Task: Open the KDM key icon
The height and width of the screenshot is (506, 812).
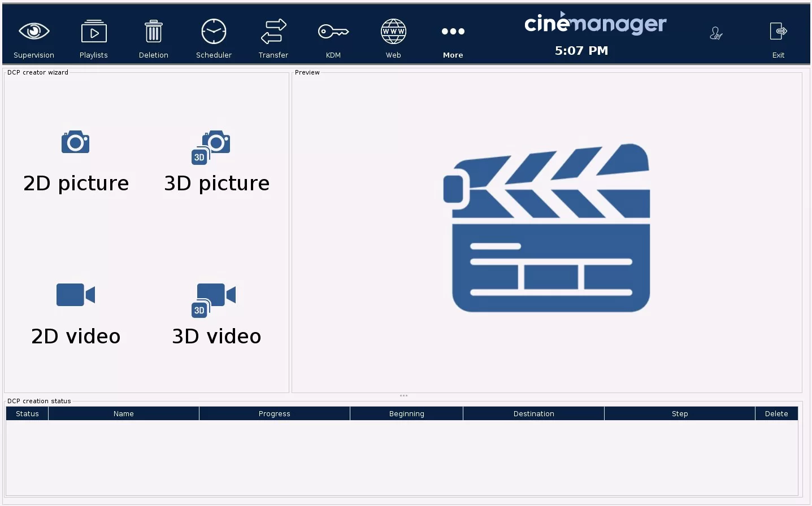Action: pos(333,32)
